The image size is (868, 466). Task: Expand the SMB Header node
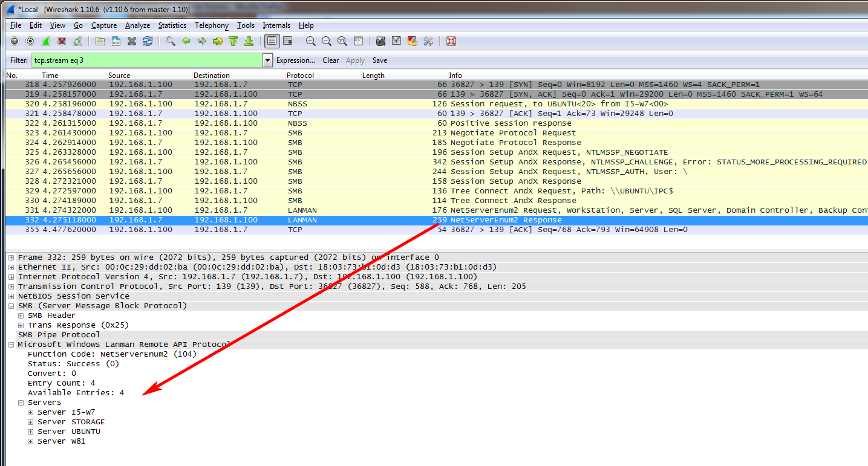tap(21, 316)
